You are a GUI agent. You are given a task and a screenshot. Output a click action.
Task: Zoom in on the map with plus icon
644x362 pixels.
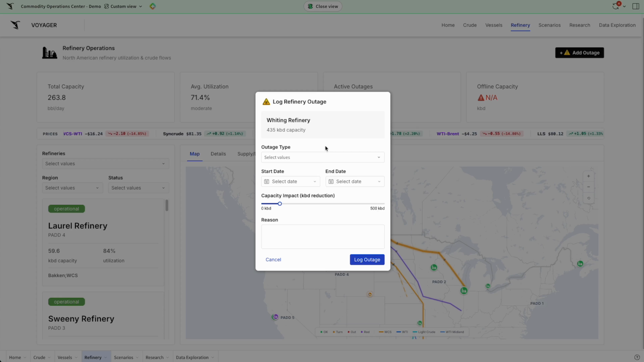pos(588,176)
